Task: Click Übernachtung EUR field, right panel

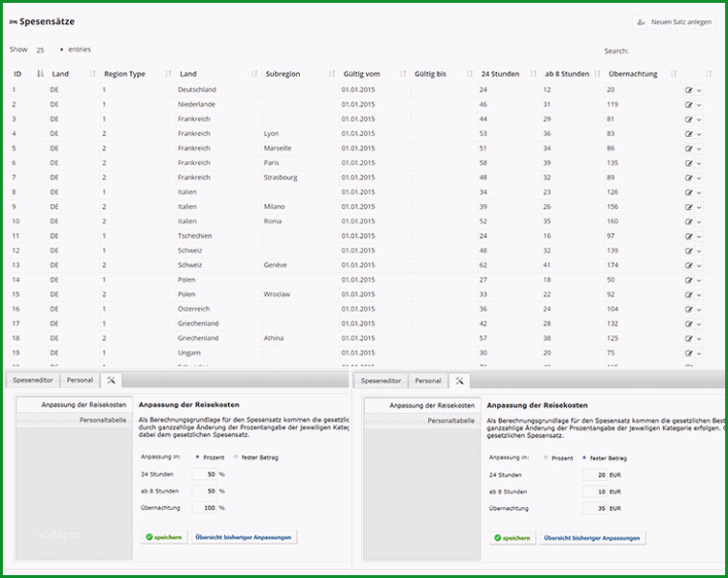Action: pyautogui.click(x=595, y=508)
